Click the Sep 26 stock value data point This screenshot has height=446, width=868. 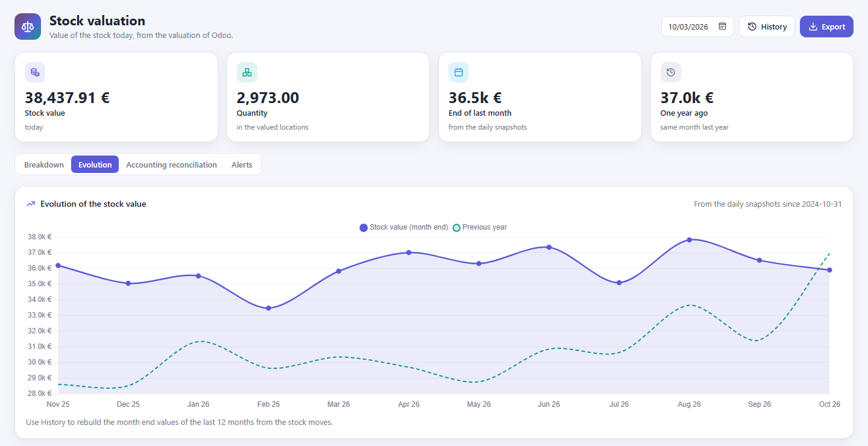(x=759, y=260)
